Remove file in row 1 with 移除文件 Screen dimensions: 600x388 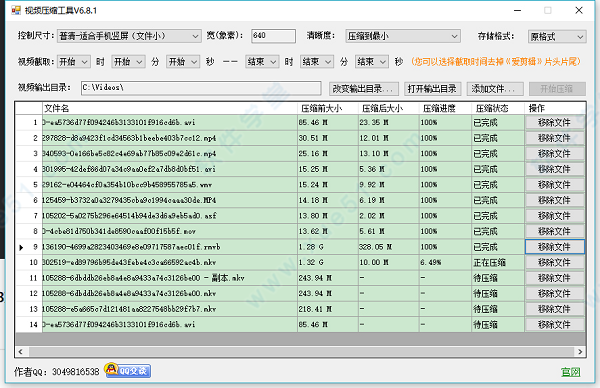tap(554, 122)
